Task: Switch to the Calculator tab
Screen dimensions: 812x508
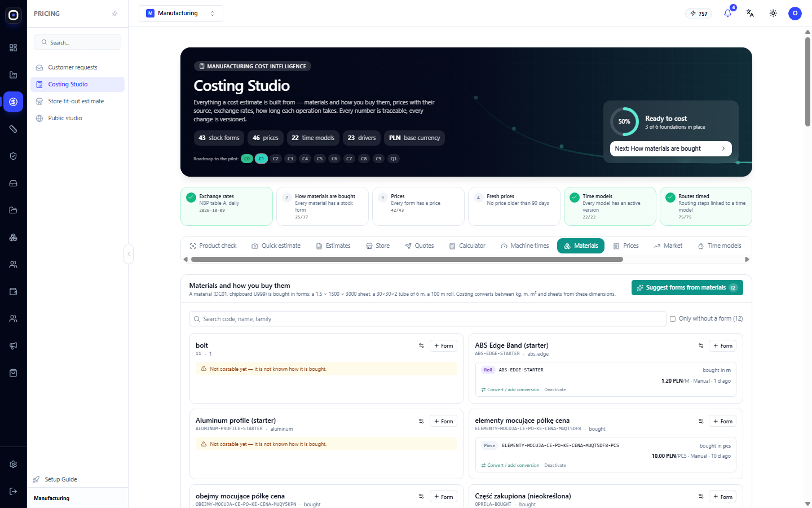Action: coord(467,246)
